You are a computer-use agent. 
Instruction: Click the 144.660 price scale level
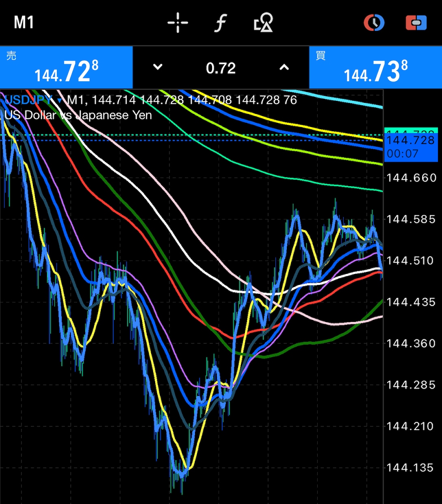[x=411, y=178]
